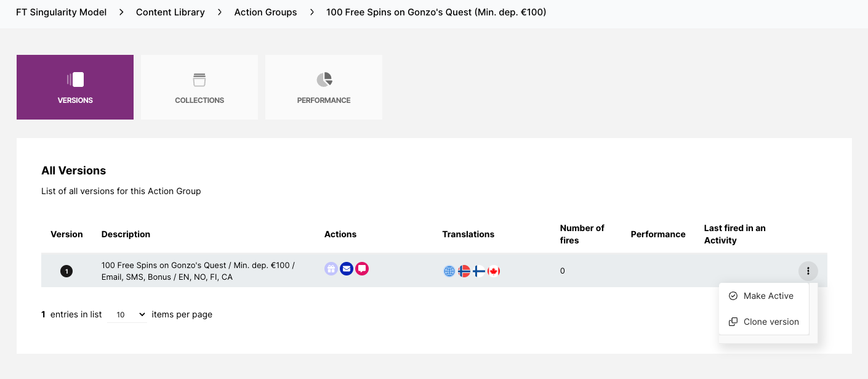Screen dimensions: 868x379
Task: Go to Content Library breadcrumb
Action: click(171, 12)
